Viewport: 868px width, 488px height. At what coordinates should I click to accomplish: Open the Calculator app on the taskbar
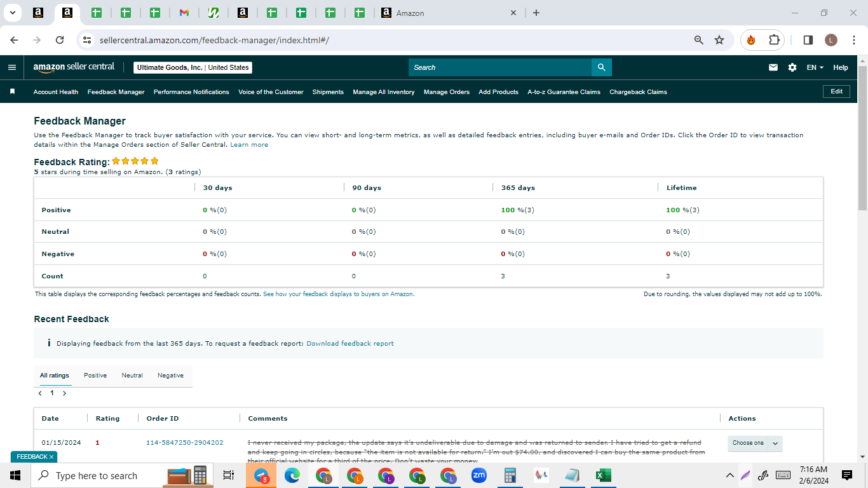(510, 475)
